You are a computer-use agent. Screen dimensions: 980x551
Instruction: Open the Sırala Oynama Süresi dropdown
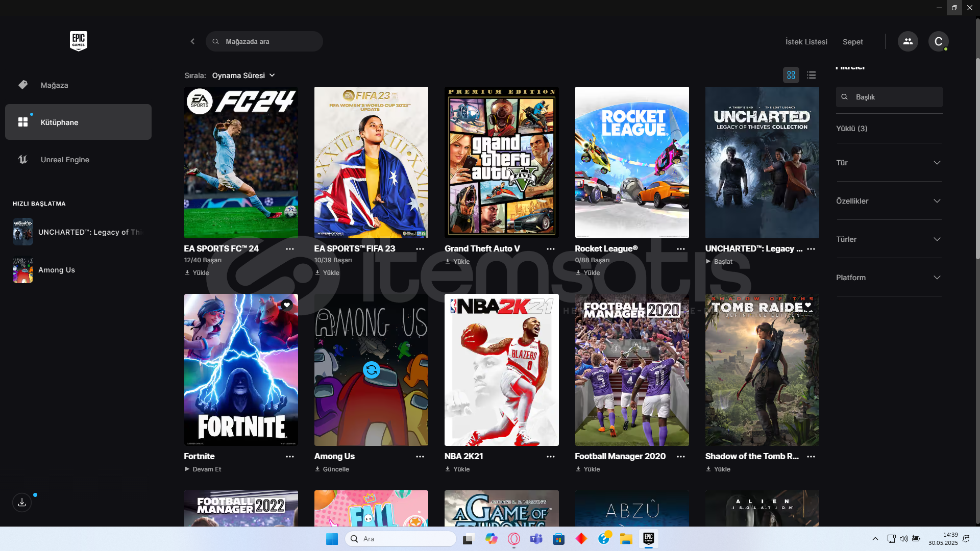click(243, 76)
